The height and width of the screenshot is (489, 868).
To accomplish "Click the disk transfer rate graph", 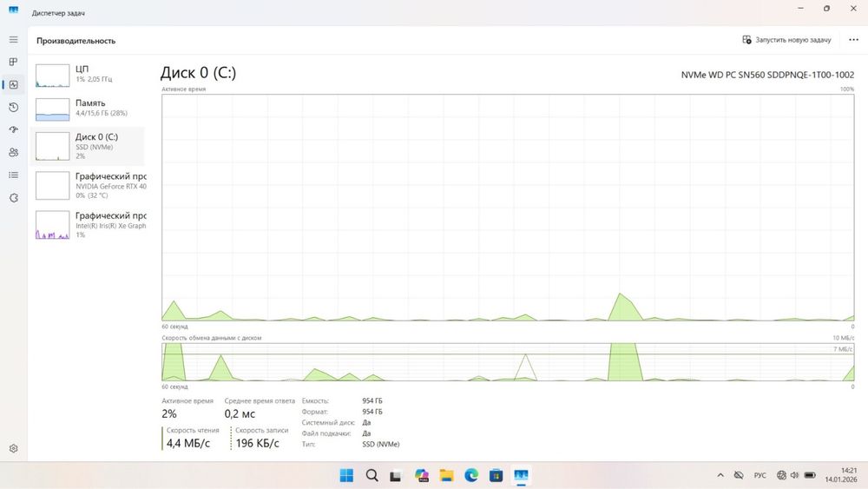I will [x=508, y=362].
